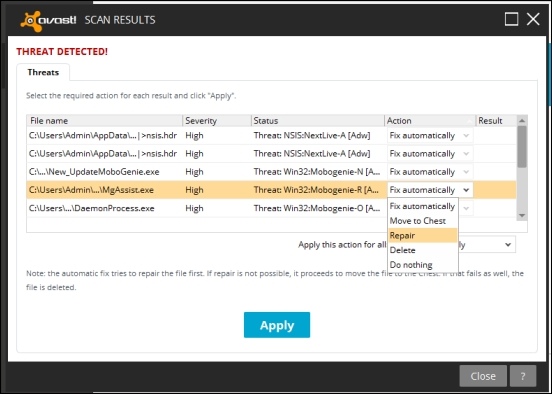Image resolution: width=552 pixels, height=394 pixels.
Task: Click scrollbar down arrow in threats list
Action: pos(522,215)
